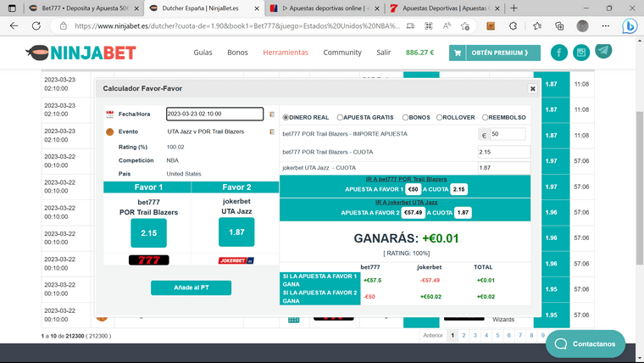Switch to Apuestas deportivas online tab
644x363 pixels.
325,8
